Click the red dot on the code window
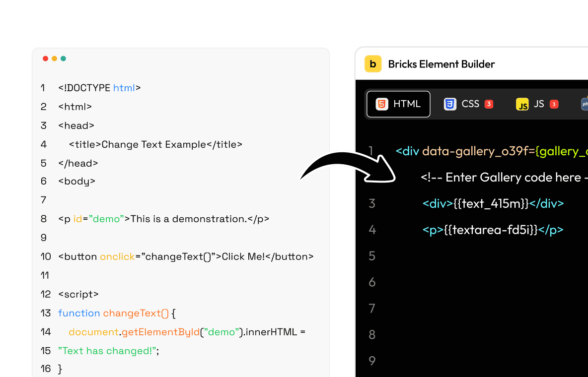588x377 pixels. tap(45, 59)
